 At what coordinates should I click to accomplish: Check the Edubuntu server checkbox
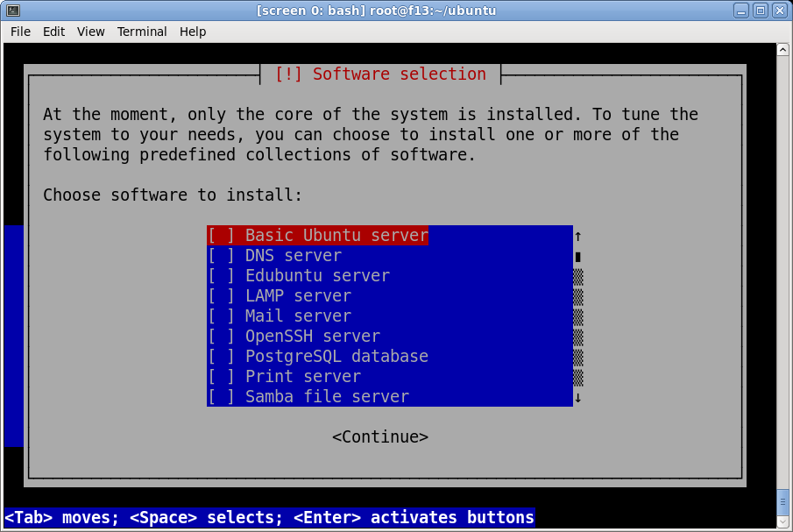pyautogui.click(x=222, y=276)
